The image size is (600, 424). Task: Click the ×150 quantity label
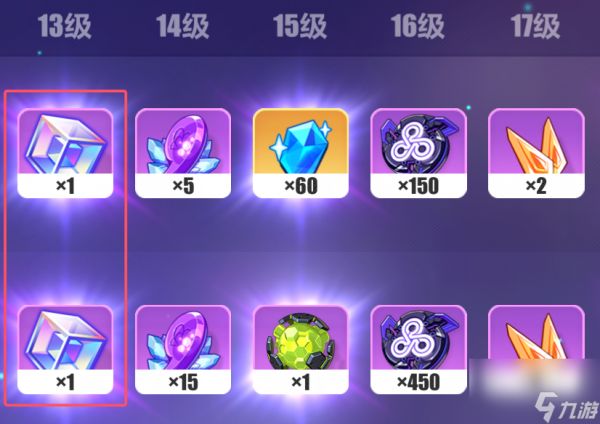point(419,186)
